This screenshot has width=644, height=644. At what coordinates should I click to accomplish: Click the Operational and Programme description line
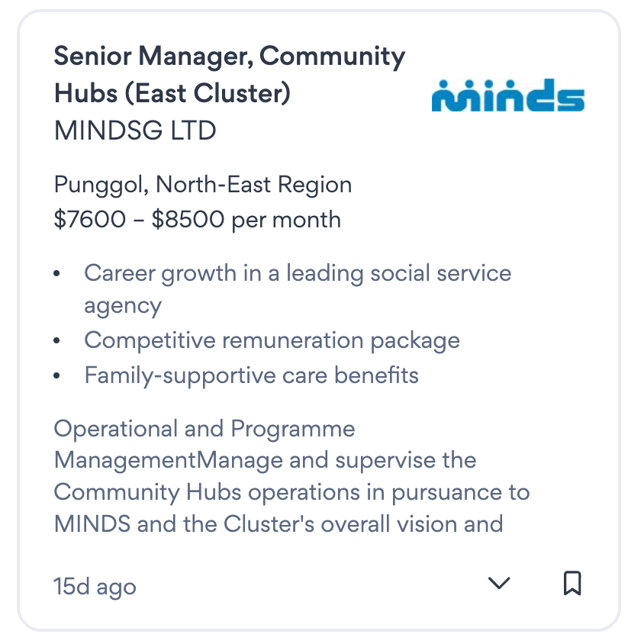[204, 428]
